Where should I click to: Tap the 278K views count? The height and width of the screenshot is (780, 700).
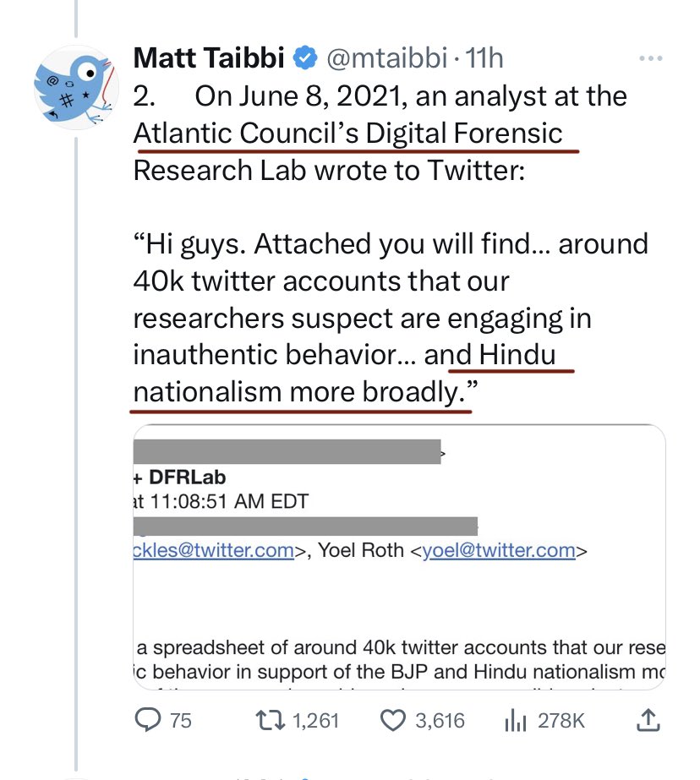point(561,721)
